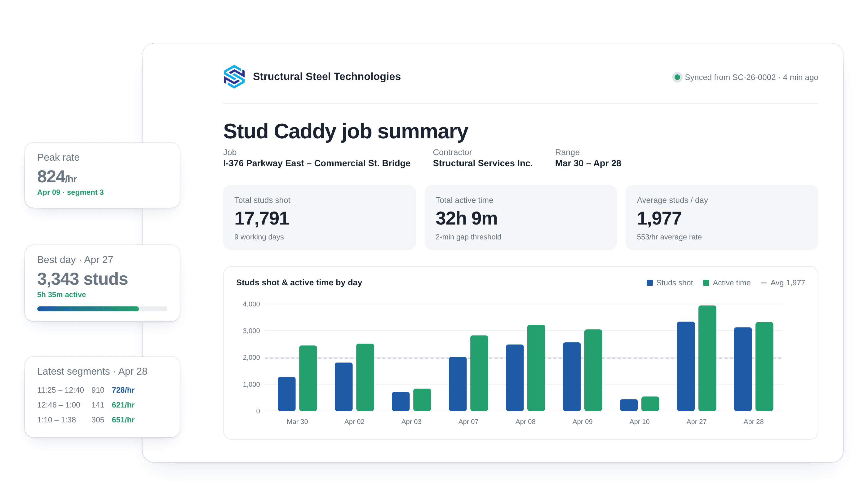This screenshot has width=868, height=490.
Task: Click the 728/hr segment rate
Action: 123,390
